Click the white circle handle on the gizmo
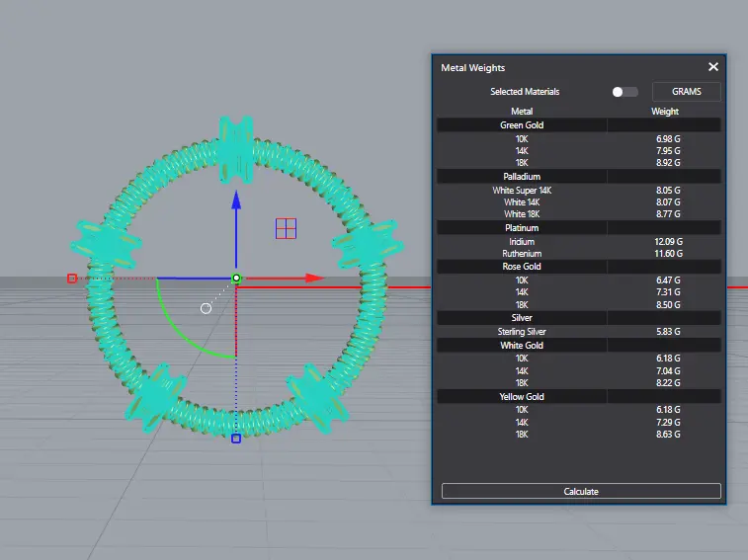This screenshot has width=748, height=560. click(x=206, y=308)
